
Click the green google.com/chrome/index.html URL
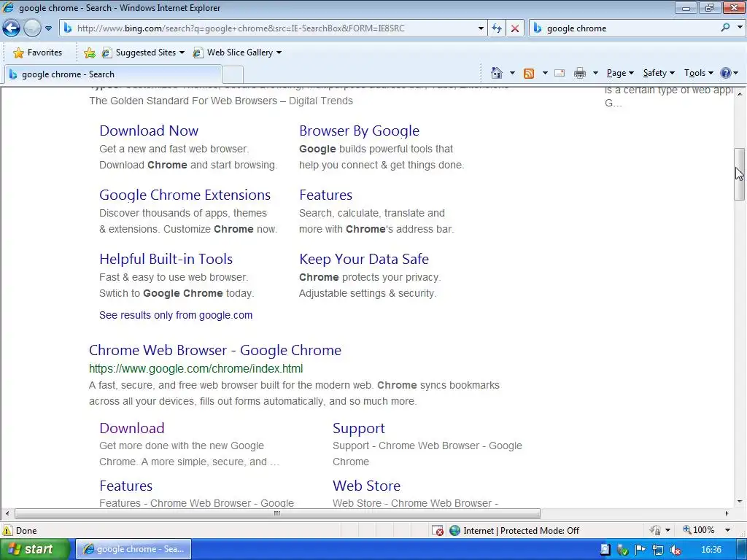pyautogui.click(x=196, y=368)
